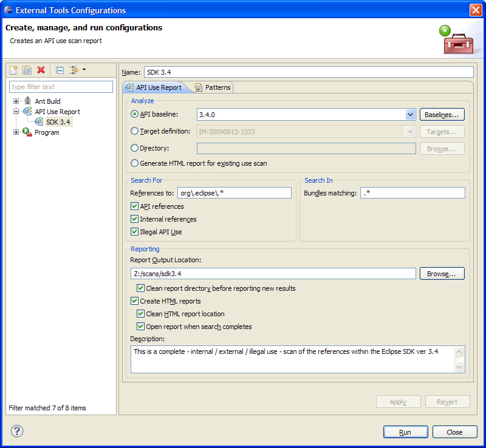
Task: Click the type filter text box
Action: [x=61, y=87]
